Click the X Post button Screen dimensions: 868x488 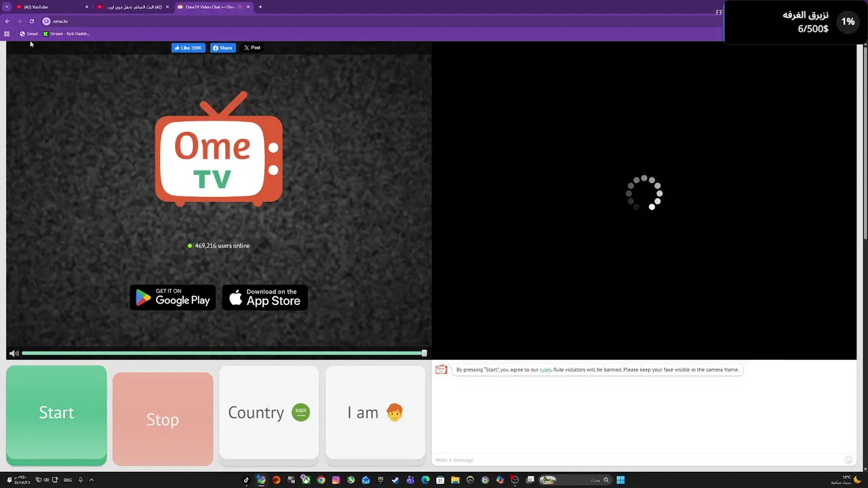pyautogui.click(x=252, y=47)
